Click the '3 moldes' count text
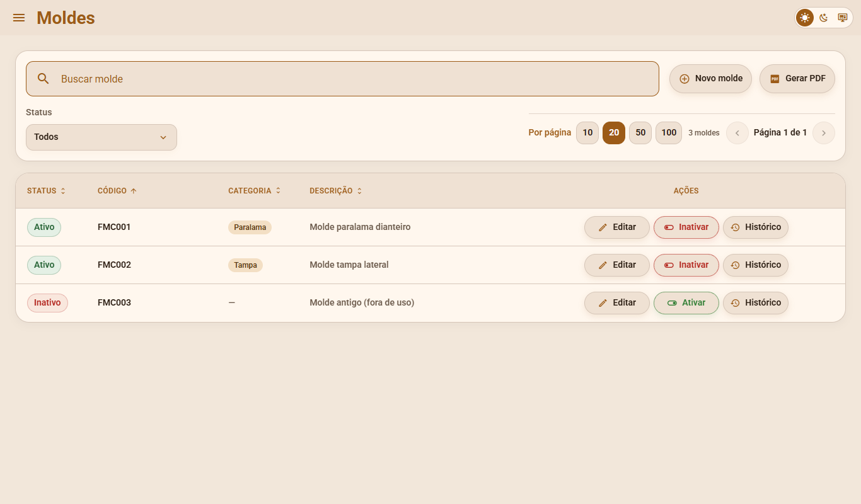Image resolution: width=861 pixels, height=504 pixels. click(704, 133)
